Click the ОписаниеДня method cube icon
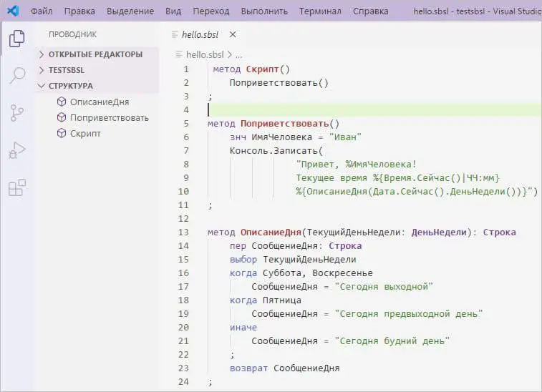542x392 pixels. pyautogui.click(x=62, y=102)
